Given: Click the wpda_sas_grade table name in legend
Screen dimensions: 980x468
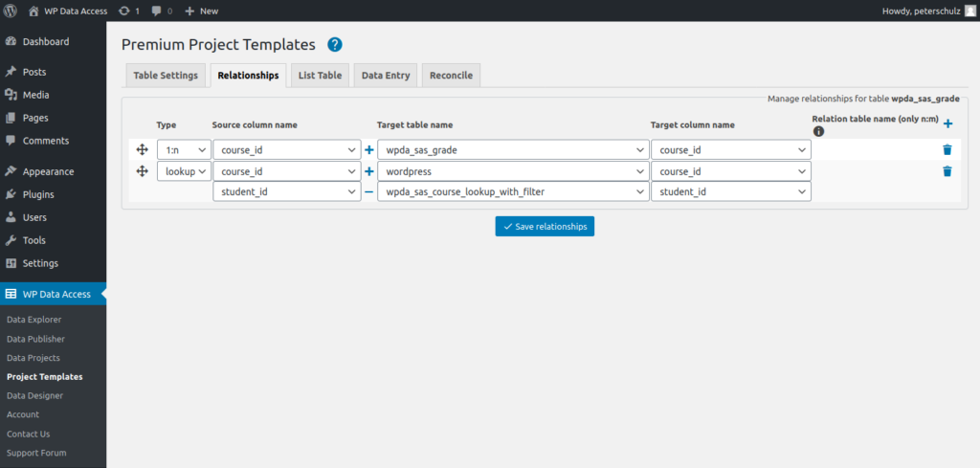Looking at the screenshot, I should [925, 99].
